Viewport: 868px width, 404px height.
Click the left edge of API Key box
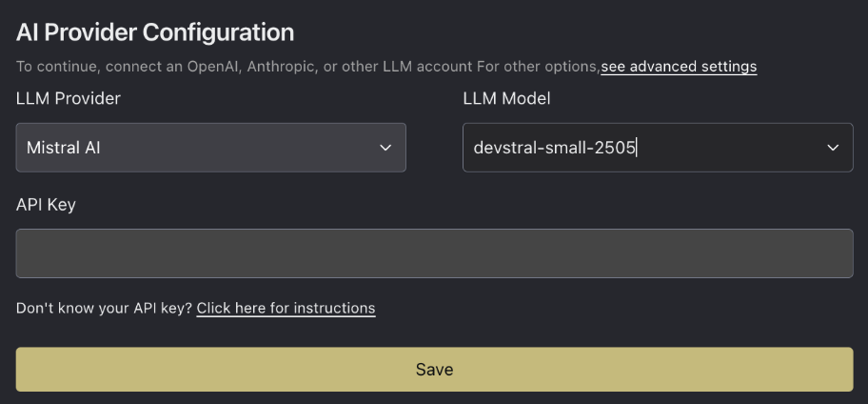[23, 253]
